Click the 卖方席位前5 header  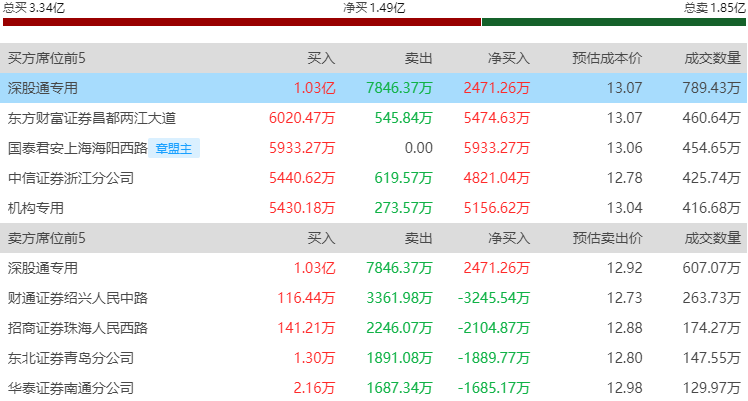point(47,238)
